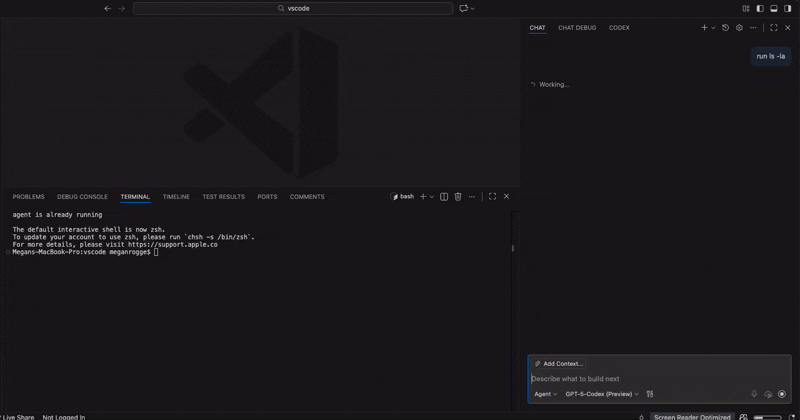The height and width of the screenshot is (420, 800).
Task: Click the cloud delegate icon in chat input
Action: tap(768, 394)
